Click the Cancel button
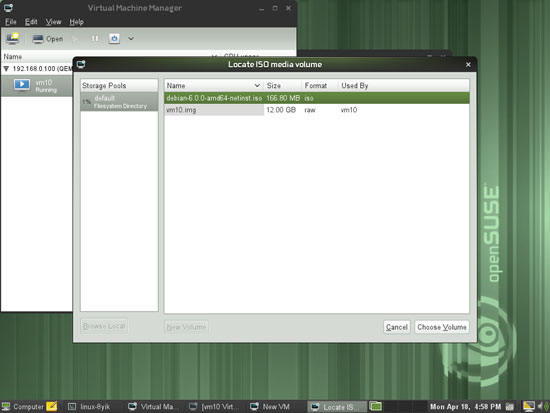This screenshot has height=413, width=550. pyautogui.click(x=397, y=327)
